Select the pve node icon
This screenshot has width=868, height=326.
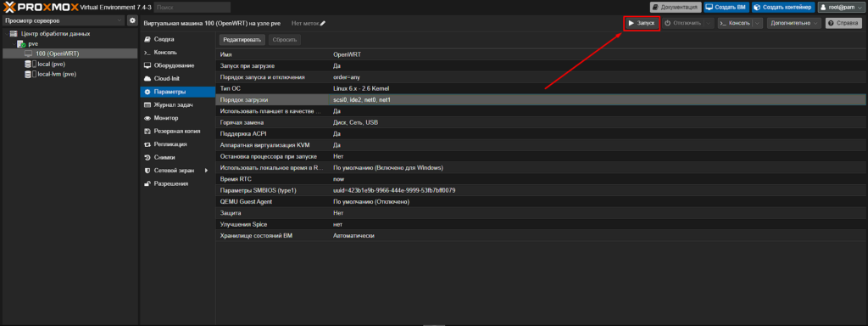tap(21, 44)
